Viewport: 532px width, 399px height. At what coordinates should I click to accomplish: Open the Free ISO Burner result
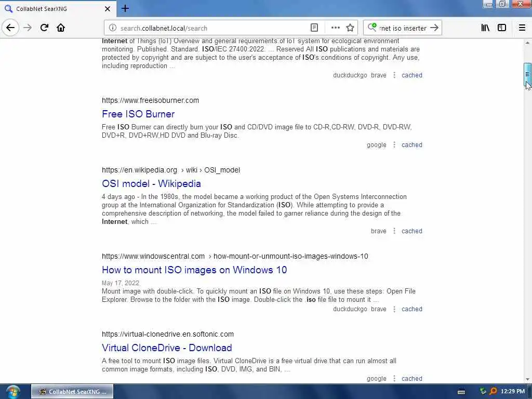point(138,114)
